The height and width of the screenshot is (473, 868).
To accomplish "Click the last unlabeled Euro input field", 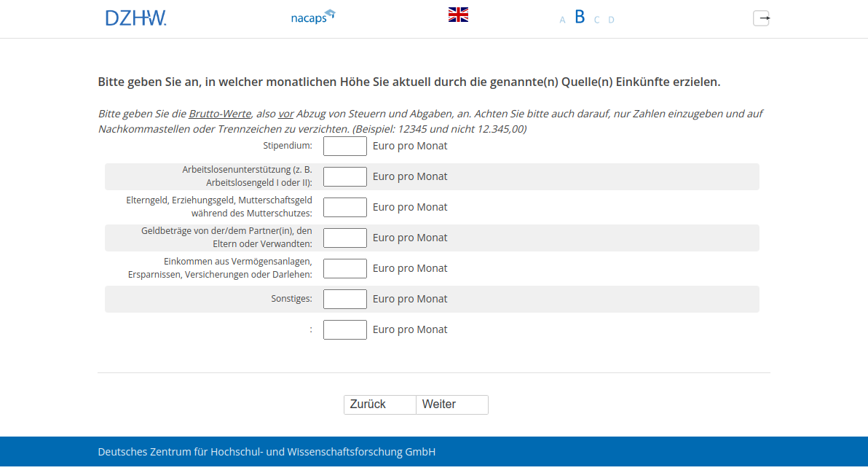I will [344, 329].
